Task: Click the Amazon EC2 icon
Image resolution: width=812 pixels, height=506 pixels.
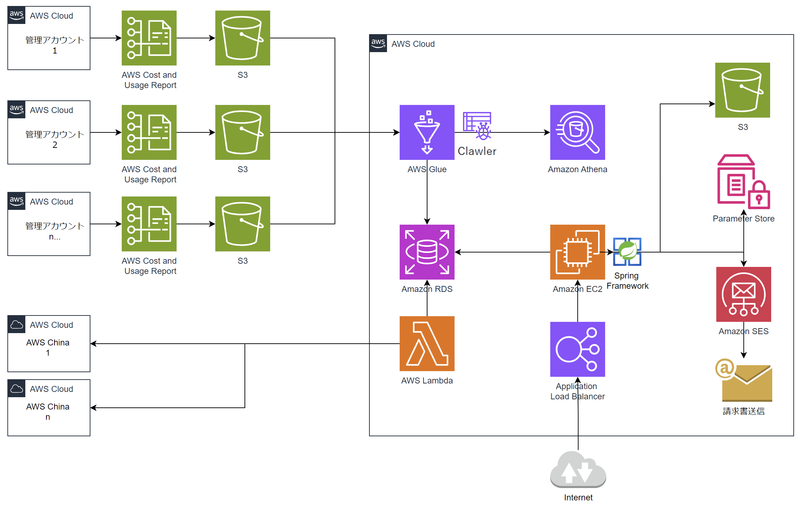Action: (577, 252)
